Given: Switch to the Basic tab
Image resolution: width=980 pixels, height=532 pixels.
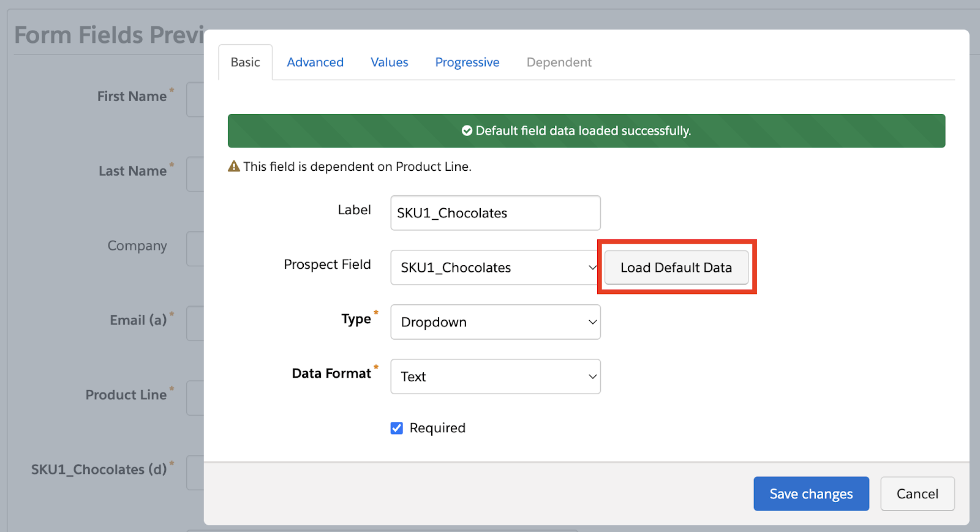Looking at the screenshot, I should (x=245, y=62).
